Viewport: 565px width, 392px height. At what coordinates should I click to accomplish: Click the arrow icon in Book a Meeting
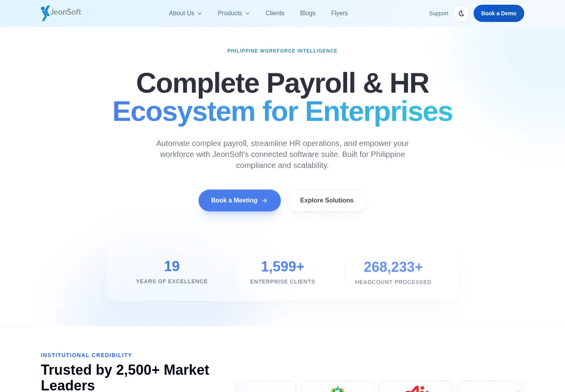[264, 200]
